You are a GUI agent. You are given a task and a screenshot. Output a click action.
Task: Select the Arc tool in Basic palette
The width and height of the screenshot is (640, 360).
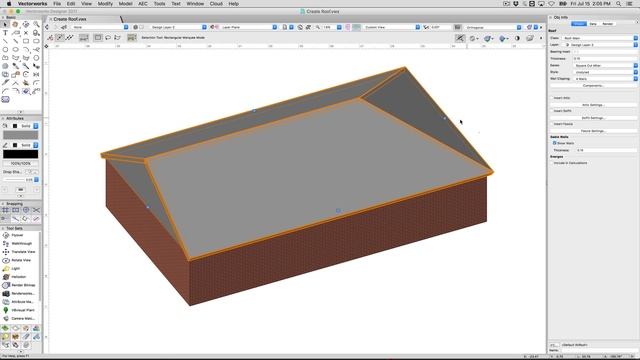point(26,49)
